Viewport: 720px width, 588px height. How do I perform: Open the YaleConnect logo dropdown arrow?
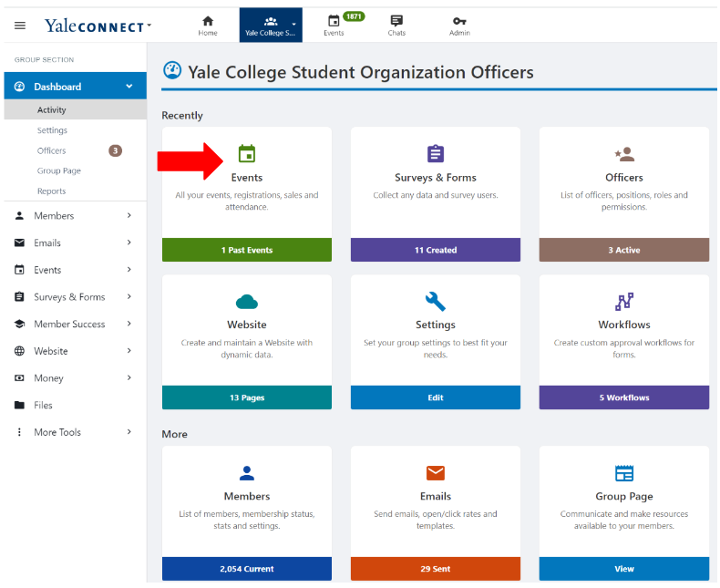149,26
